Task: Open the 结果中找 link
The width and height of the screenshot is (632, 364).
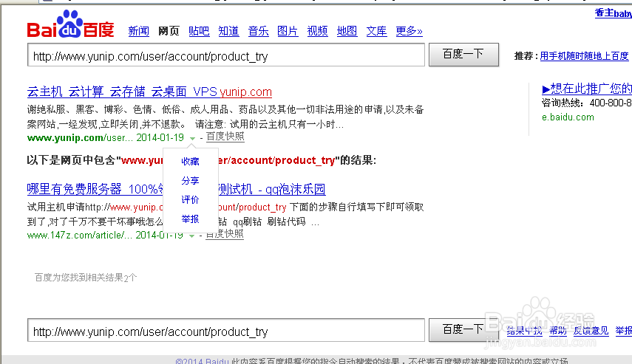Action: pos(524,331)
